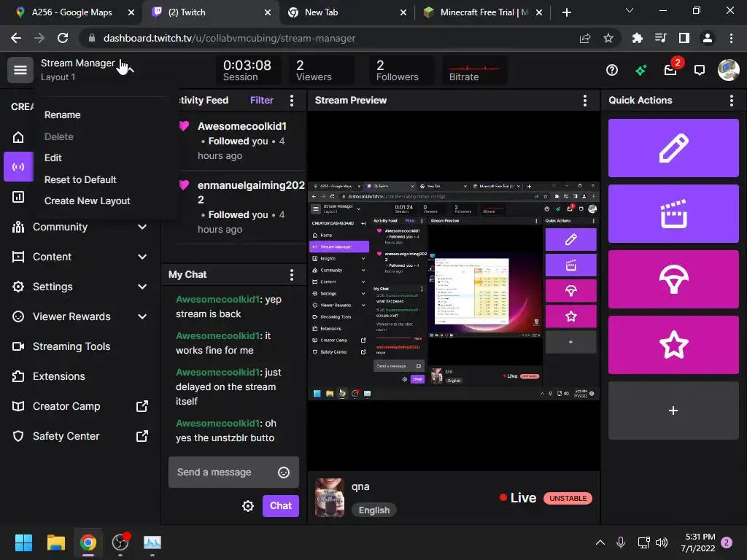
Task: Click the star quick action tile
Action: tap(673, 345)
